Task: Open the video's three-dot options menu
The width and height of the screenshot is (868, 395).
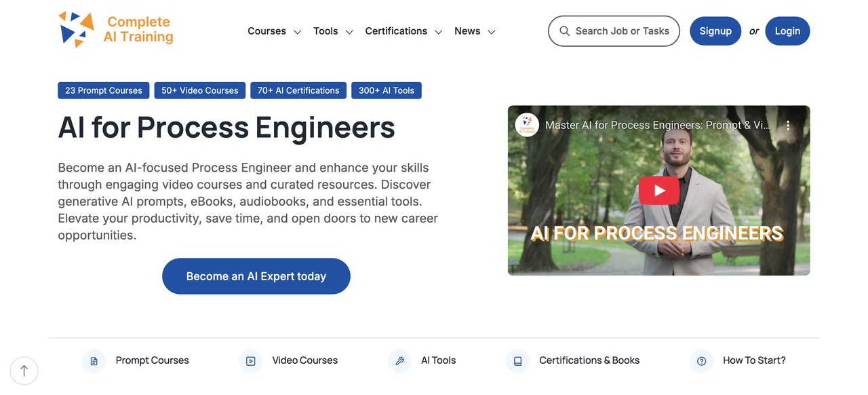Action: point(788,126)
